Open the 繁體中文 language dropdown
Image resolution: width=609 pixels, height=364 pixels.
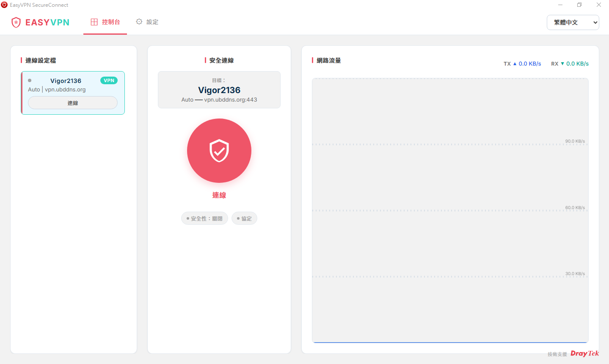click(573, 22)
